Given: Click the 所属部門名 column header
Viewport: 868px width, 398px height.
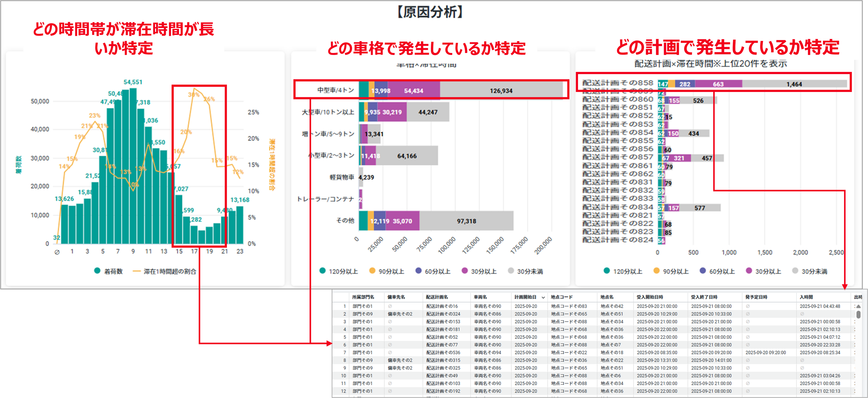Looking at the screenshot, I should [x=363, y=297].
